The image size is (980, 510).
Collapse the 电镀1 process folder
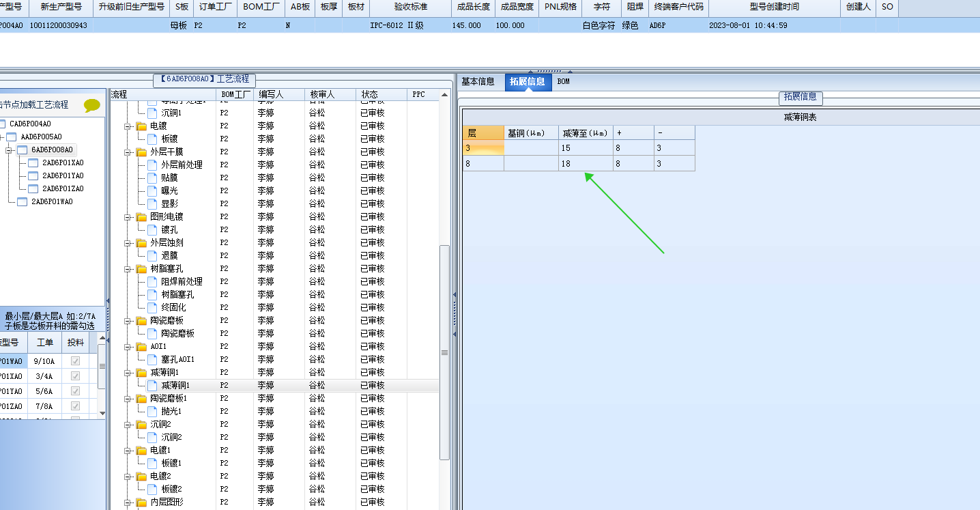[x=128, y=451]
